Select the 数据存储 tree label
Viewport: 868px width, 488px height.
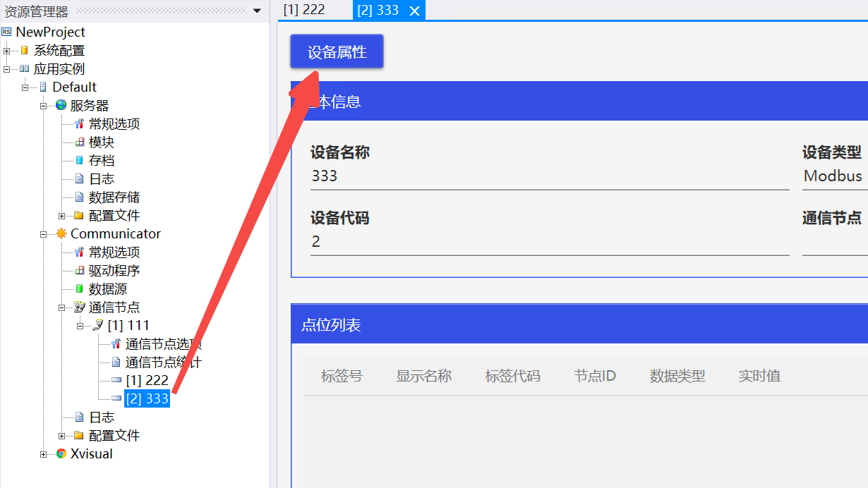[x=114, y=197]
